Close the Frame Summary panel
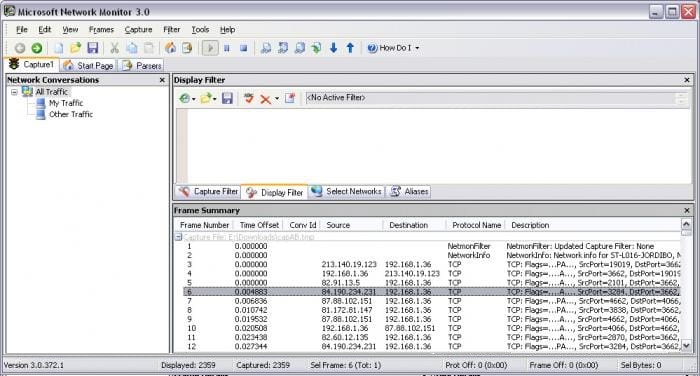Viewport: 700px width, 376px height. pos(687,210)
